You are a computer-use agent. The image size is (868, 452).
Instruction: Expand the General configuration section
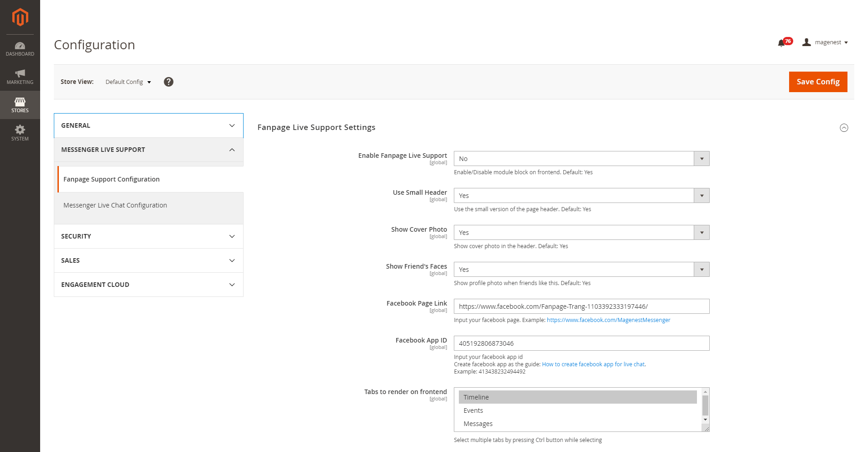click(148, 125)
